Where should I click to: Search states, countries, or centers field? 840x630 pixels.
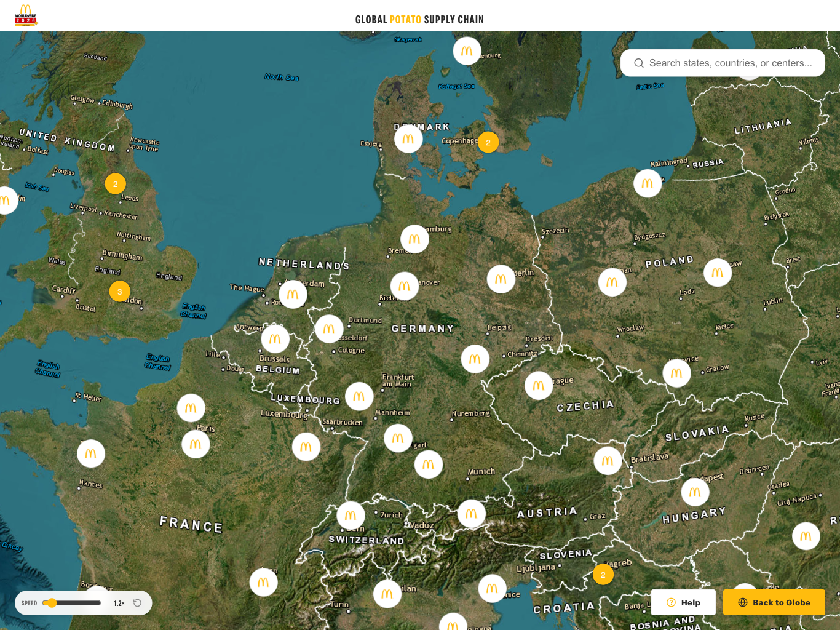723,63
